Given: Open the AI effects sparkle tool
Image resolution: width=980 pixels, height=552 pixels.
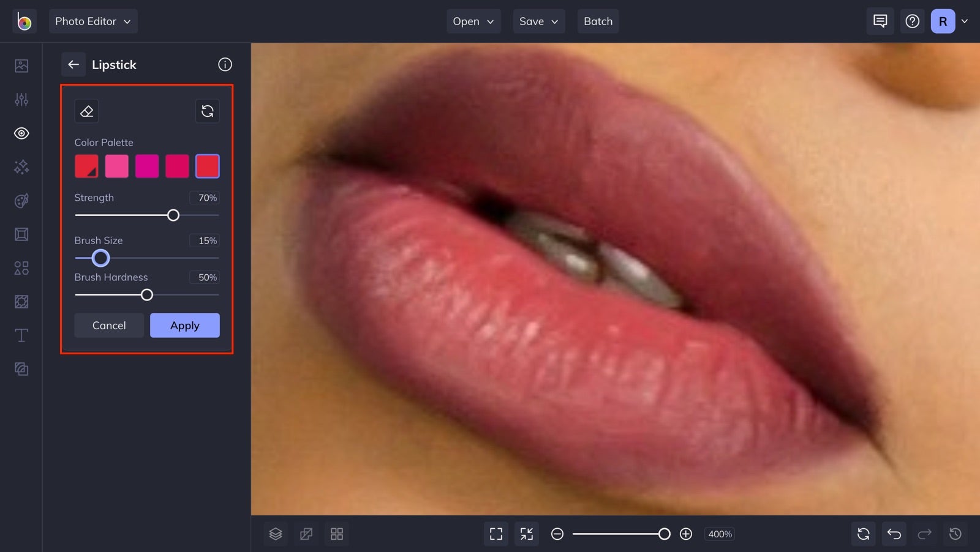Looking at the screenshot, I should [21, 167].
